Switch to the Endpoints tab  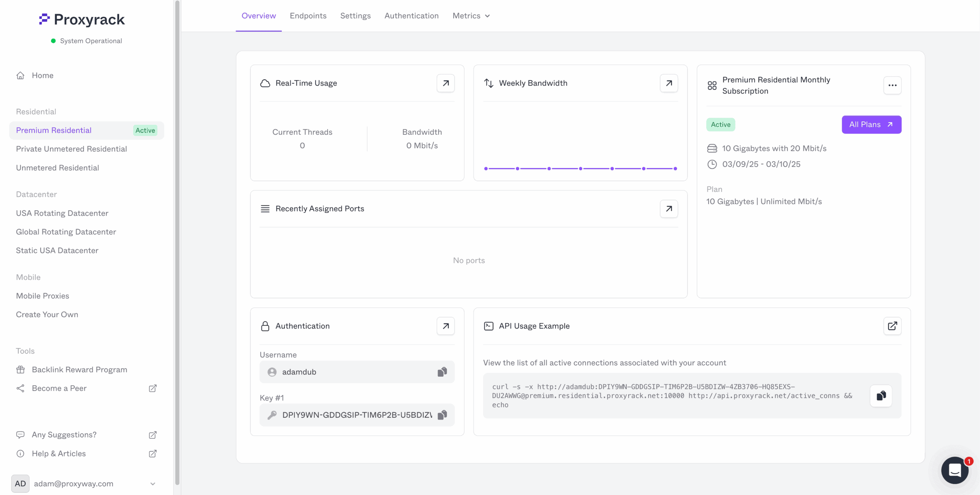click(x=308, y=16)
